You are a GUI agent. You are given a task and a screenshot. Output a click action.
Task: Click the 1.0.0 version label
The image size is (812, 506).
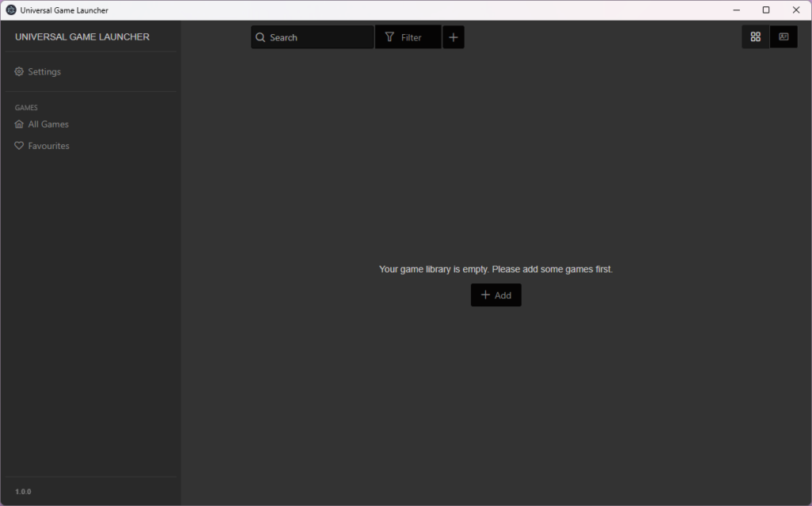pos(22,491)
